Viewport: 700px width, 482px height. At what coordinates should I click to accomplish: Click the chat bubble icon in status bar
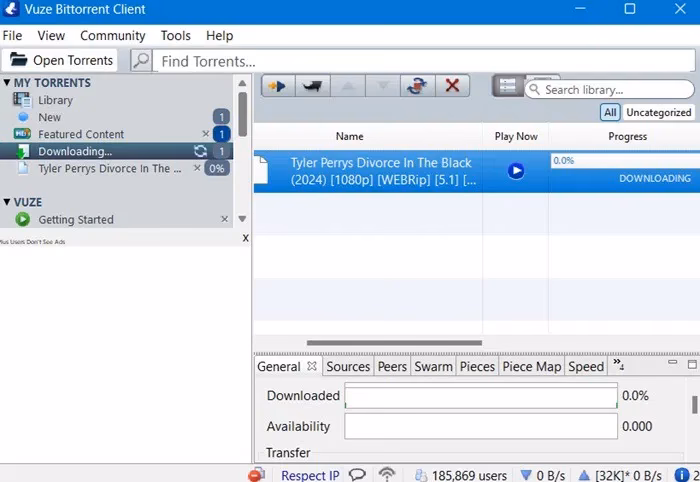(x=357, y=474)
